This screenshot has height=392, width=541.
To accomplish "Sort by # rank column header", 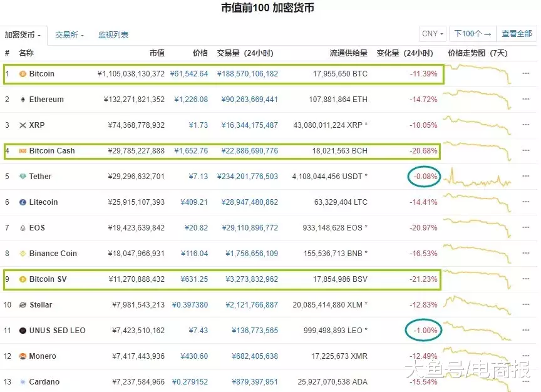I will (x=7, y=53).
